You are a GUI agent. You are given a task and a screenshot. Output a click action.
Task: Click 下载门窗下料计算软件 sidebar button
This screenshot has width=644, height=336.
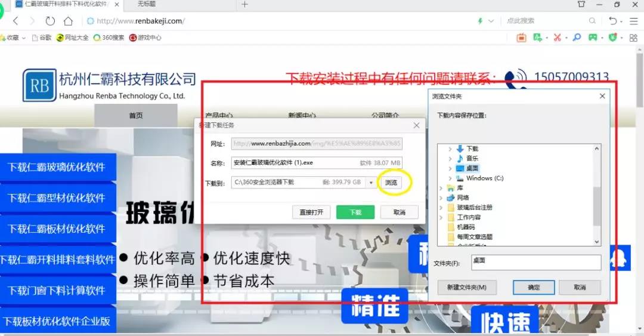[58, 291]
